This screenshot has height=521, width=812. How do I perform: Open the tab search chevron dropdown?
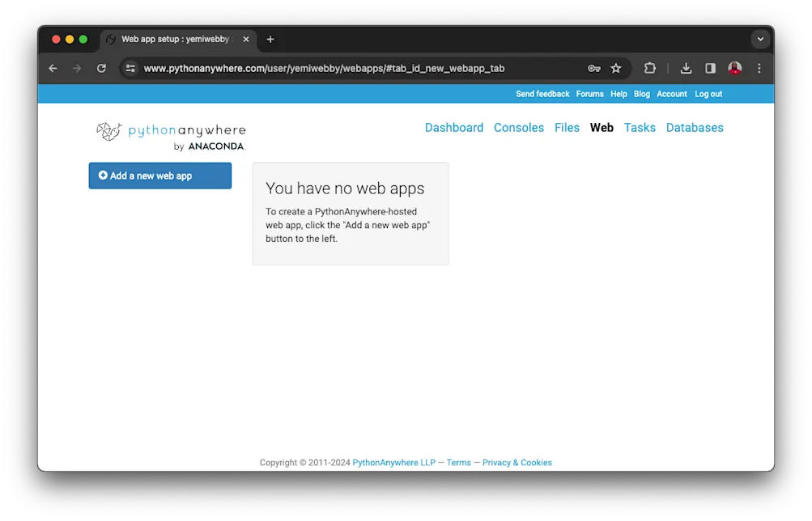pos(759,39)
